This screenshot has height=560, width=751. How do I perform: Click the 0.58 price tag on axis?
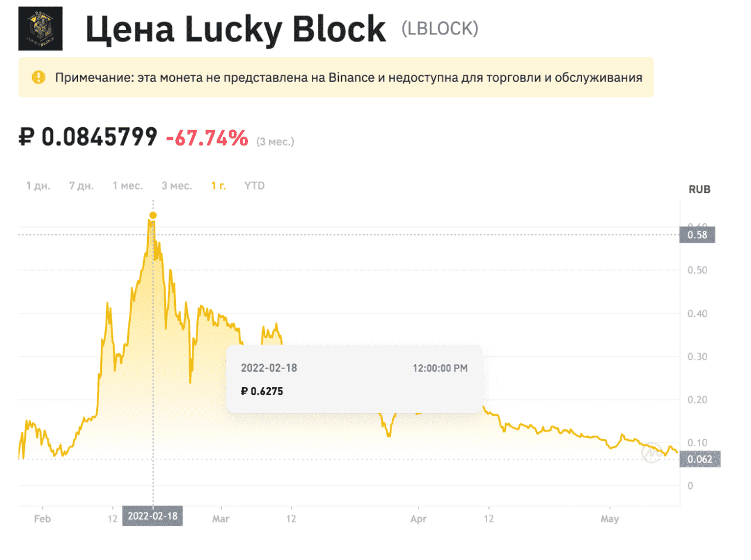pyautogui.click(x=698, y=235)
